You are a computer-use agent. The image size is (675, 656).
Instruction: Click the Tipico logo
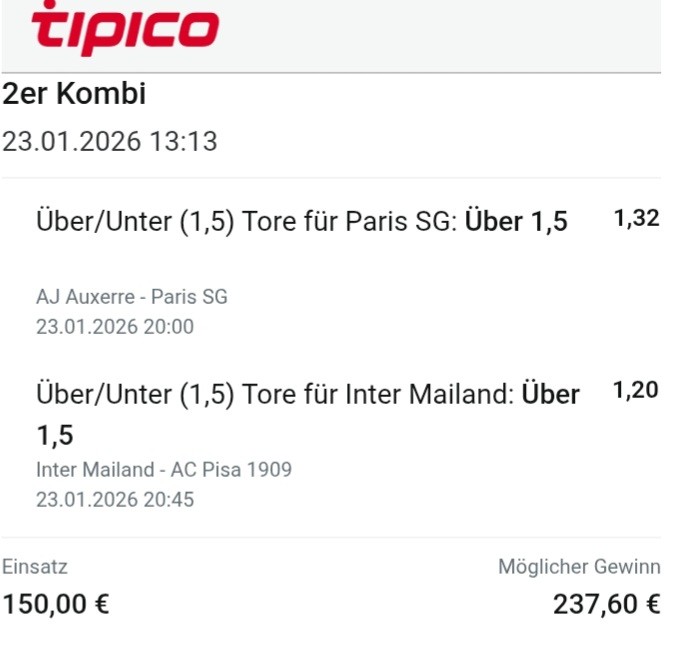click(x=125, y=27)
